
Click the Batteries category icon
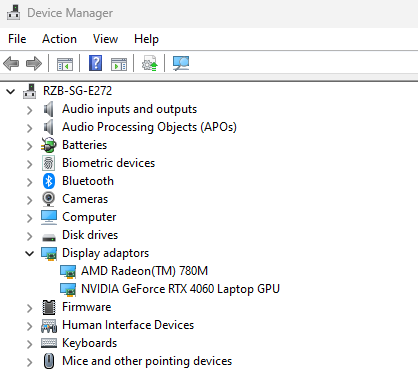click(x=49, y=145)
